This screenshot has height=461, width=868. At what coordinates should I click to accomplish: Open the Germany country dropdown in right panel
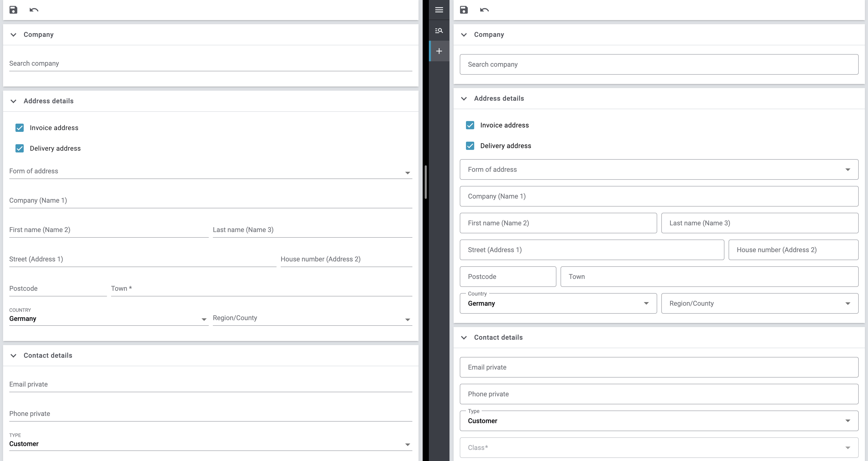pyautogui.click(x=558, y=303)
